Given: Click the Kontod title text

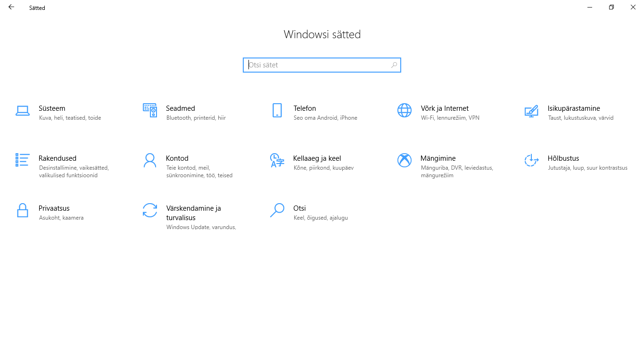Looking at the screenshot, I should pyautogui.click(x=177, y=158).
